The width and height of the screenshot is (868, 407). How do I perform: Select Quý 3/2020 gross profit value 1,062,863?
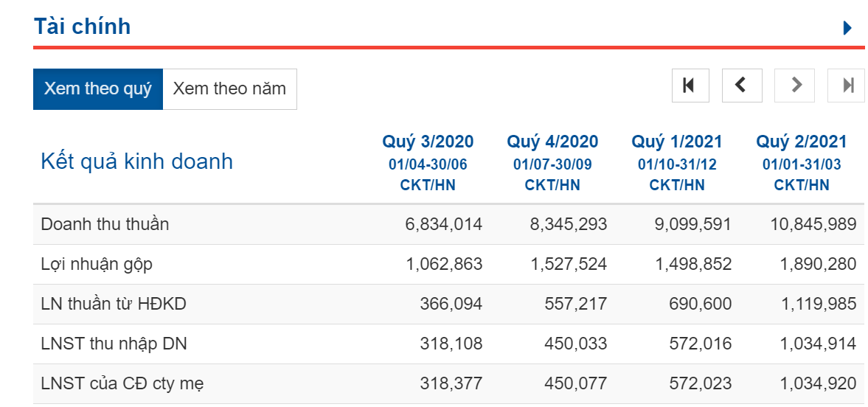point(444,264)
